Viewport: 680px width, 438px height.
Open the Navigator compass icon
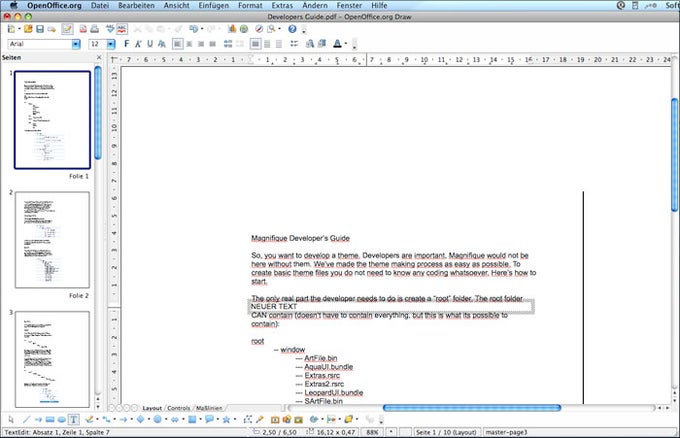pyautogui.click(x=259, y=29)
